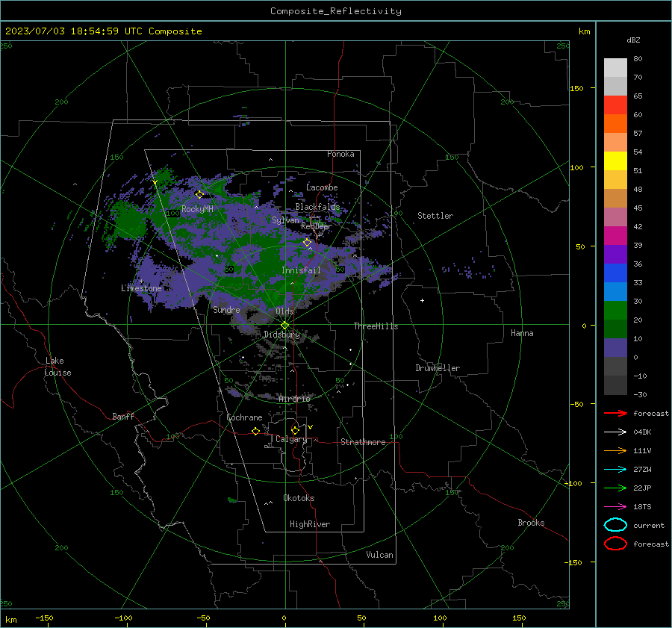Click the RedDeer city label

click(317, 226)
